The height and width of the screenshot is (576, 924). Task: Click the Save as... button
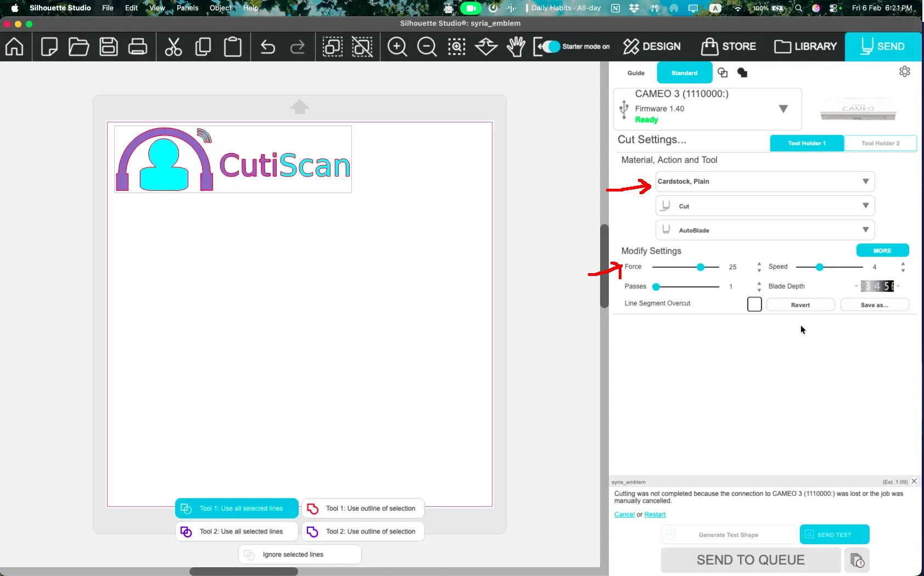[x=875, y=305]
